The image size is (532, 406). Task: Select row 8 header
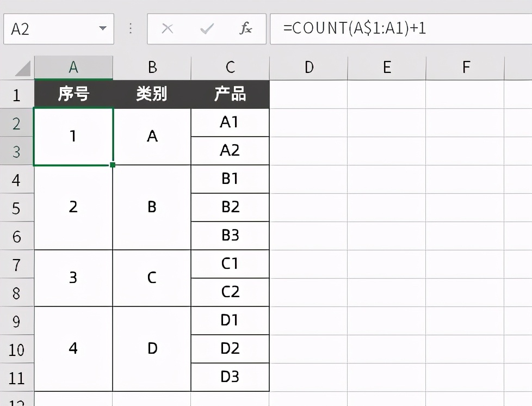point(17,293)
